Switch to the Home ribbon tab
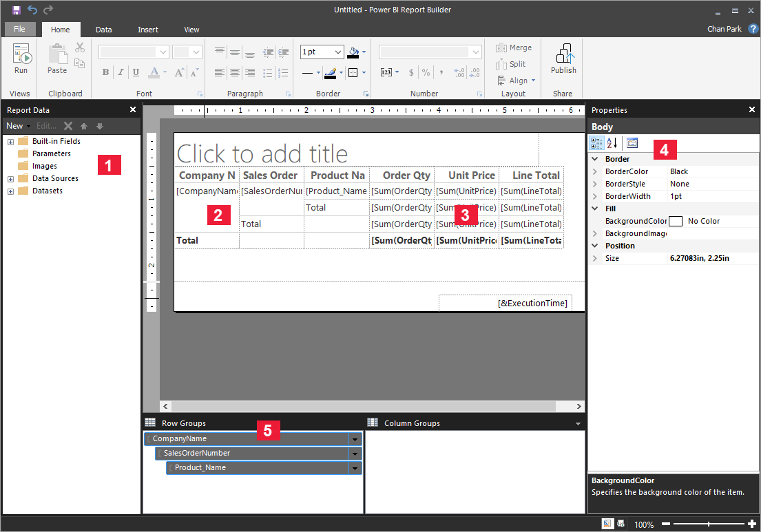The width and height of the screenshot is (761, 532). [x=60, y=30]
